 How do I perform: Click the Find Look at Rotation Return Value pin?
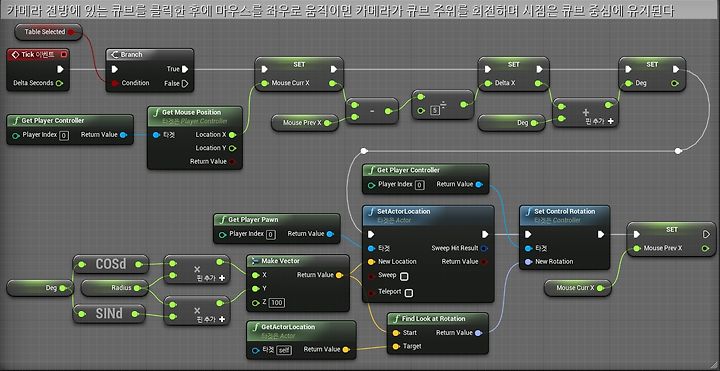478,333
